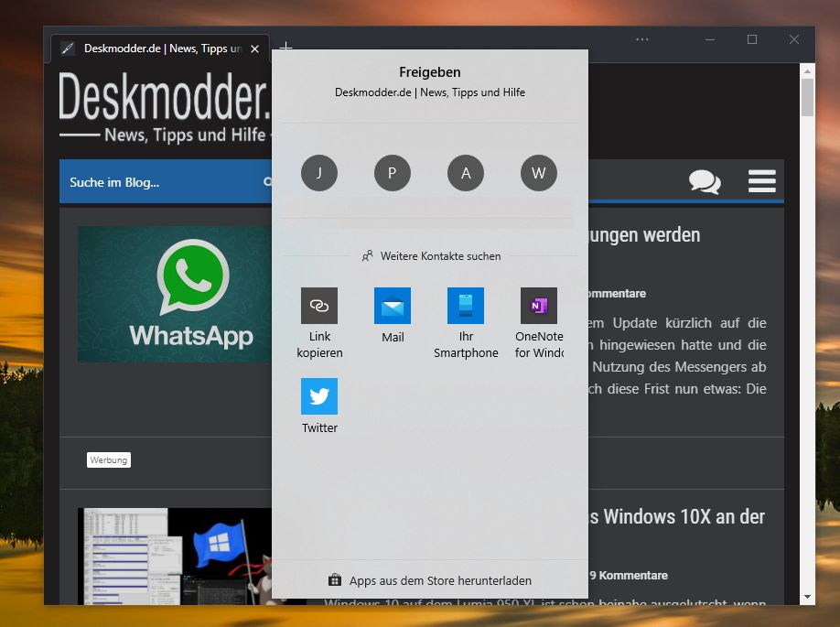
Task: Send to Ihr Smartphone
Action: (466, 306)
